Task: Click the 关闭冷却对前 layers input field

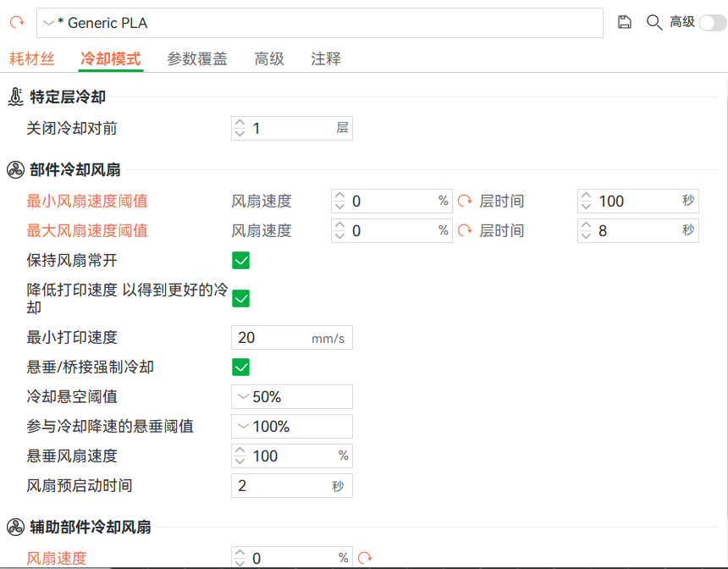Action: [x=291, y=128]
